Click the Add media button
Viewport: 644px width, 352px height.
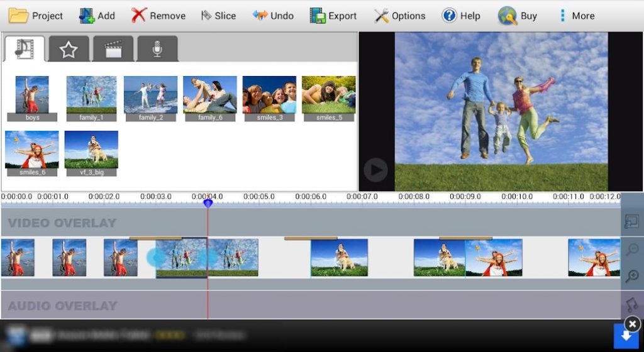tap(97, 16)
